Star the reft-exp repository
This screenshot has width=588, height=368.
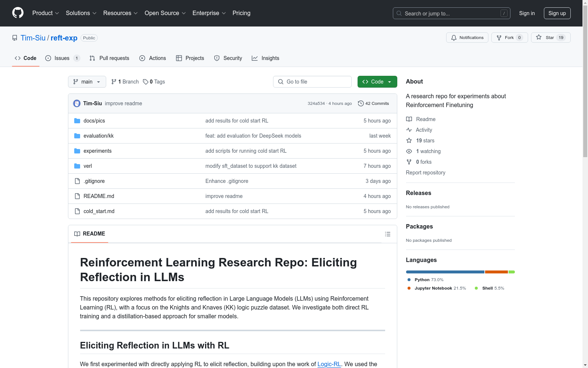click(x=551, y=38)
